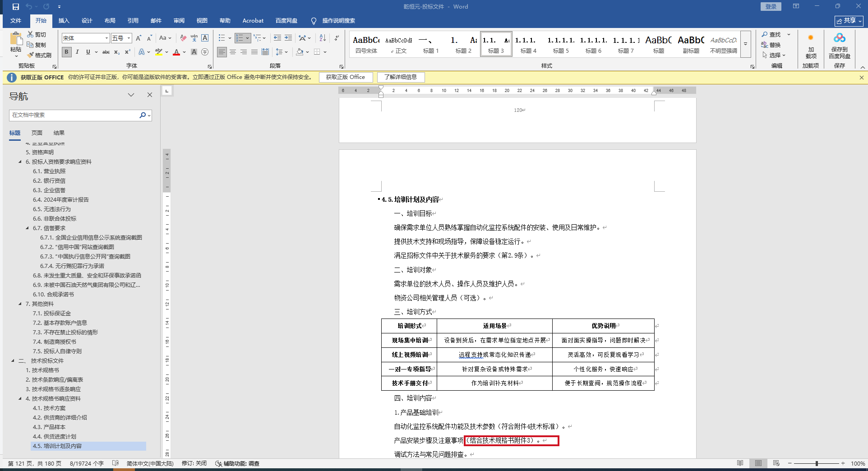The image size is (868, 471).
Task: Apply the bullet list icon
Action: coord(222,38)
